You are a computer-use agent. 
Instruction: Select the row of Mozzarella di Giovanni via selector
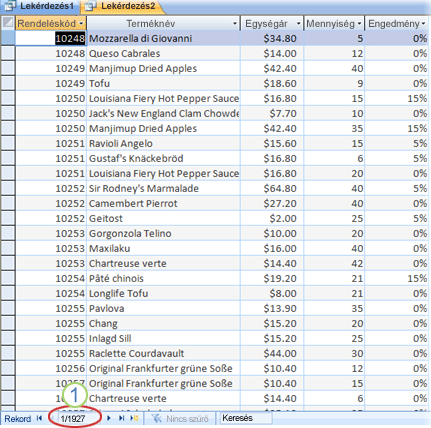coord(8,38)
